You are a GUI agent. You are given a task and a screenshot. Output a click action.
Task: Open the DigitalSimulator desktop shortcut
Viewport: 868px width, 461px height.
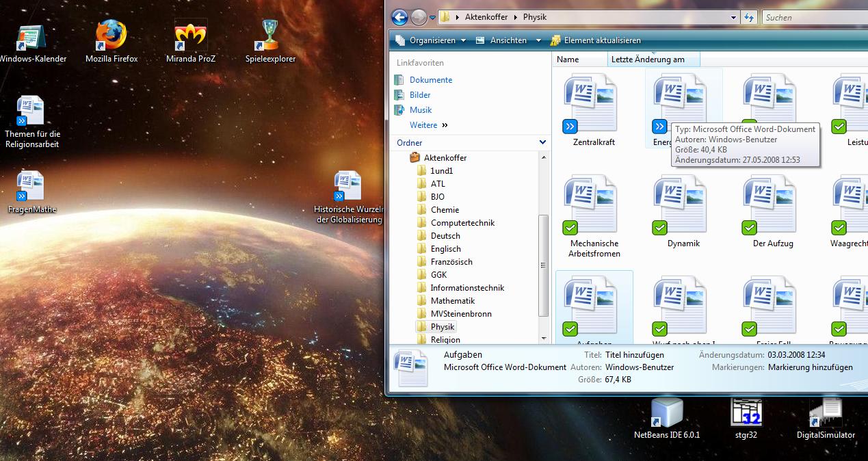pyautogui.click(x=826, y=418)
